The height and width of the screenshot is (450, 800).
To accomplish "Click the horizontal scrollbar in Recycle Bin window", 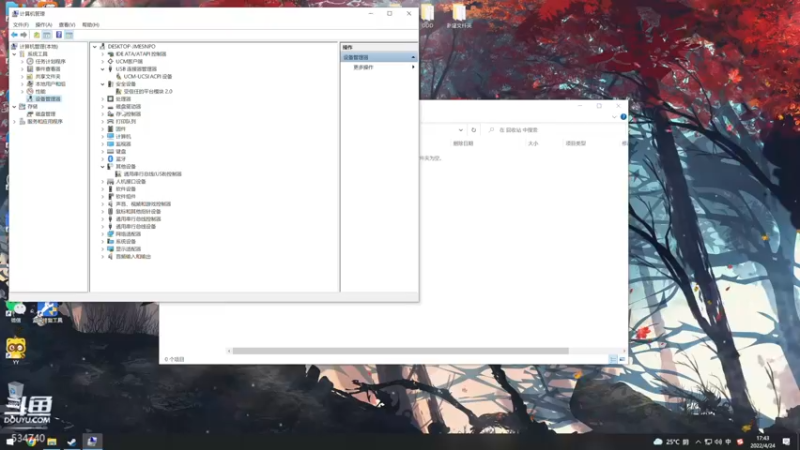I will (401, 351).
